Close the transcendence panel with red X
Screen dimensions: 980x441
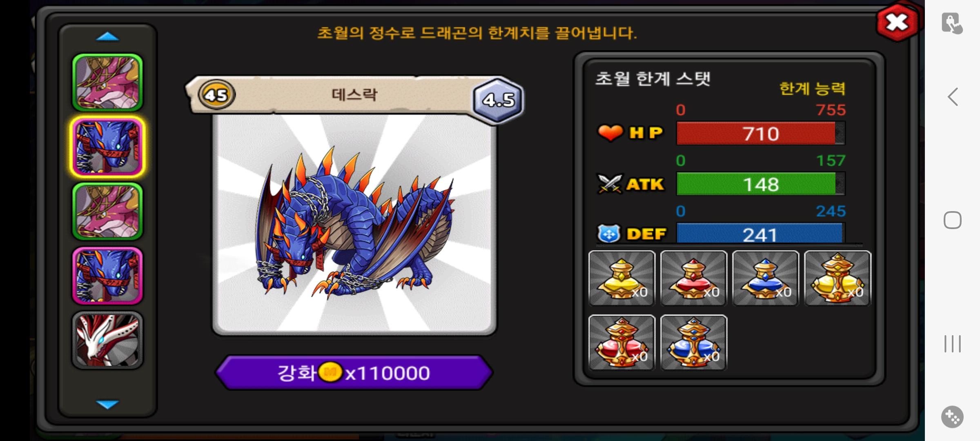coord(897,22)
